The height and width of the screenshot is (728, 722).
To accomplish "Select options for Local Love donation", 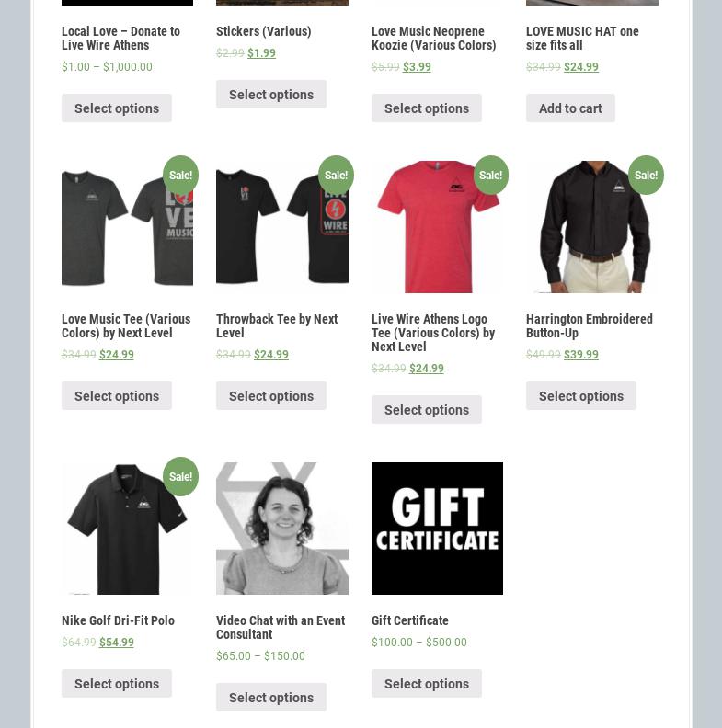I will pyautogui.click(x=117, y=108).
